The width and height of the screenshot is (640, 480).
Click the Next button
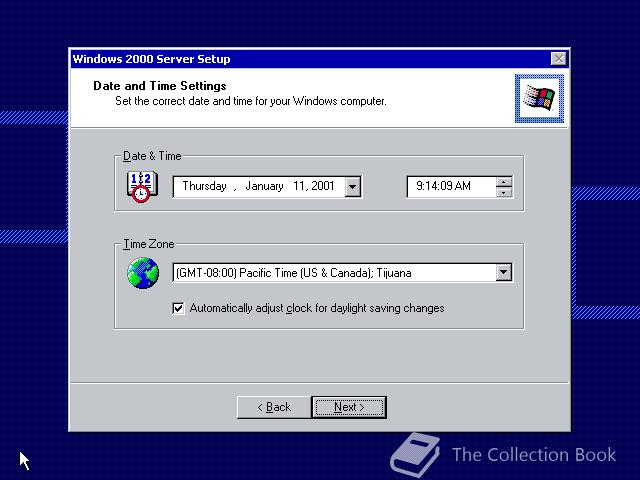(x=349, y=407)
